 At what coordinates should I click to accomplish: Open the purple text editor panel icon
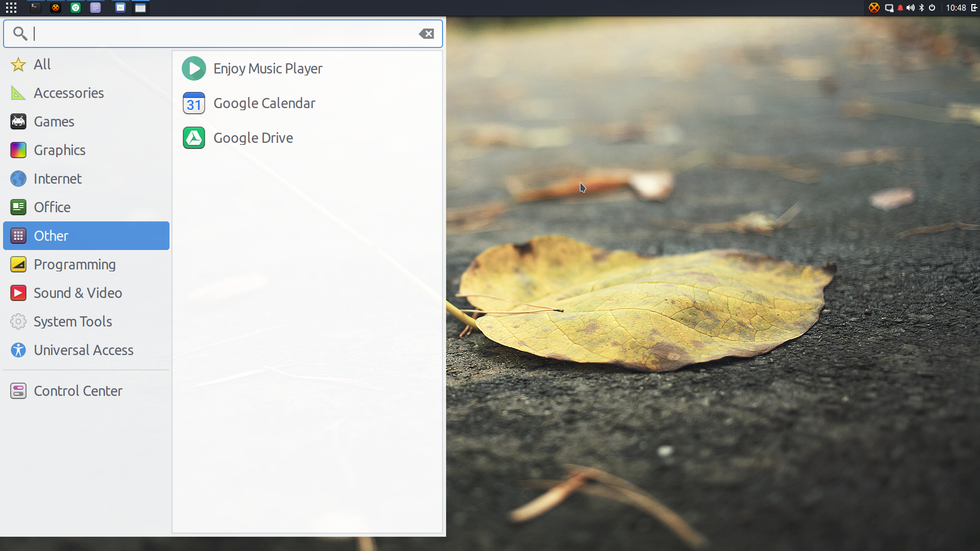[95, 8]
